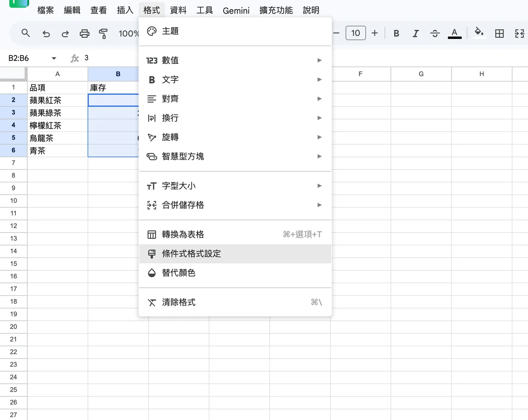Choose 主題 from the format menu

click(235, 31)
